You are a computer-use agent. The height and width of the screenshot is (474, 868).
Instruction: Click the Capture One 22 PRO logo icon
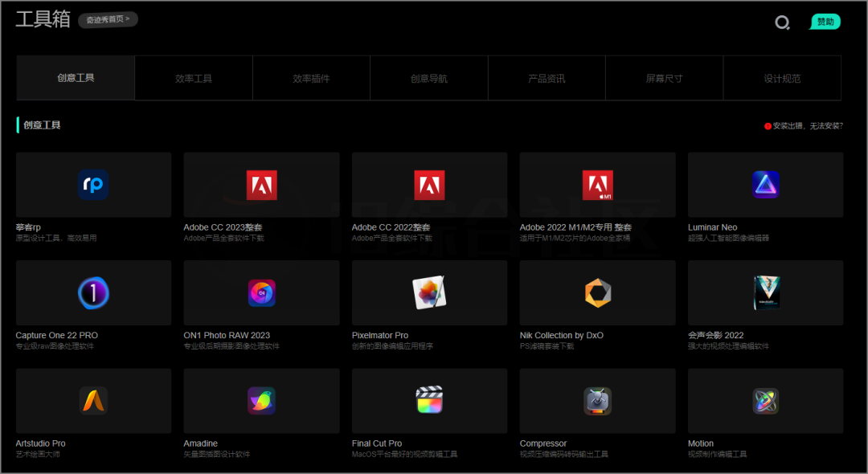tap(93, 292)
